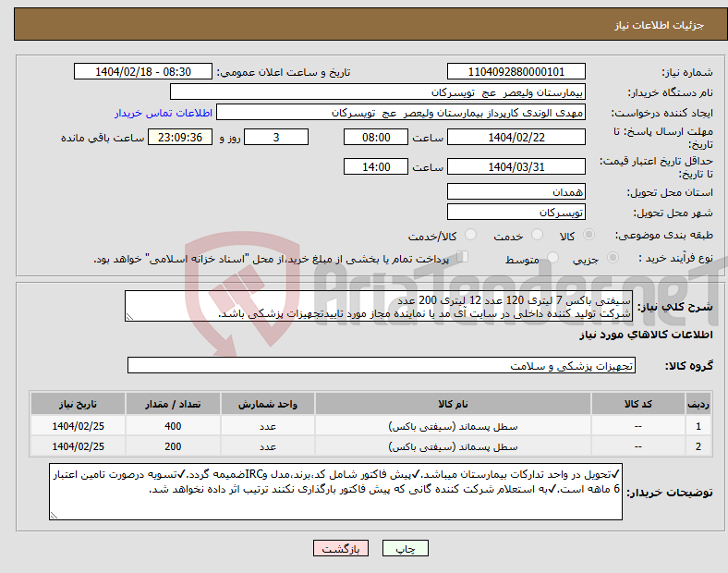The image size is (728, 573).
Task: Click the buyer notes resize handle
Action: click(54, 516)
